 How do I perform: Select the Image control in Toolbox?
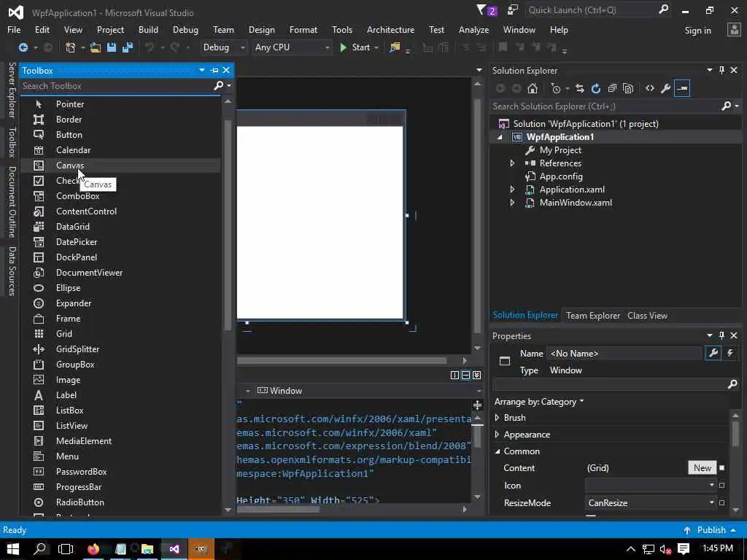(120, 380)
